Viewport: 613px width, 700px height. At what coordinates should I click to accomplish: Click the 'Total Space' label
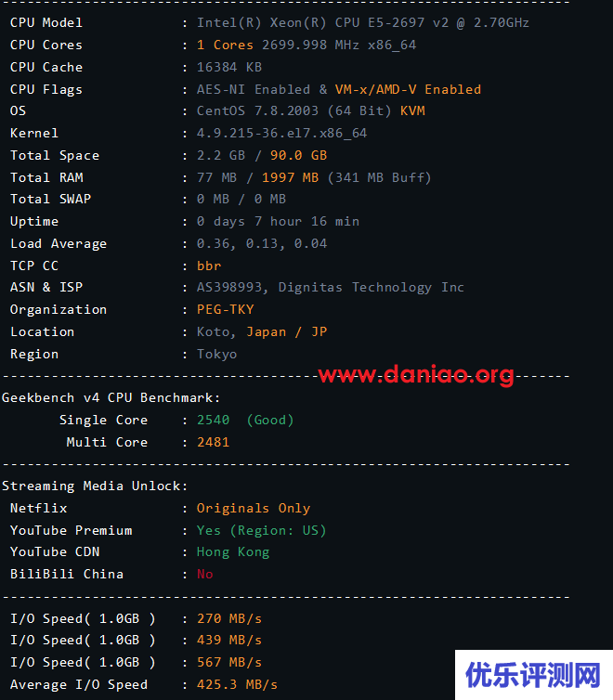(55, 155)
